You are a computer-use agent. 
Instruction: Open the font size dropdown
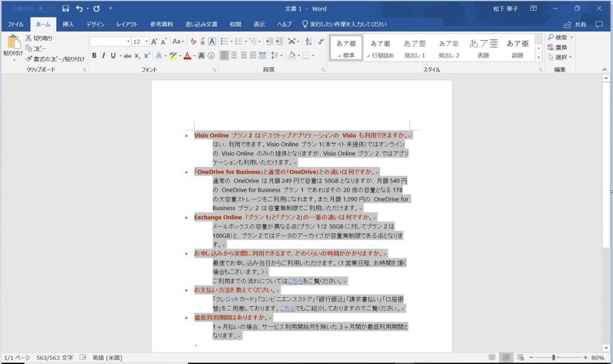pyautogui.click(x=145, y=42)
